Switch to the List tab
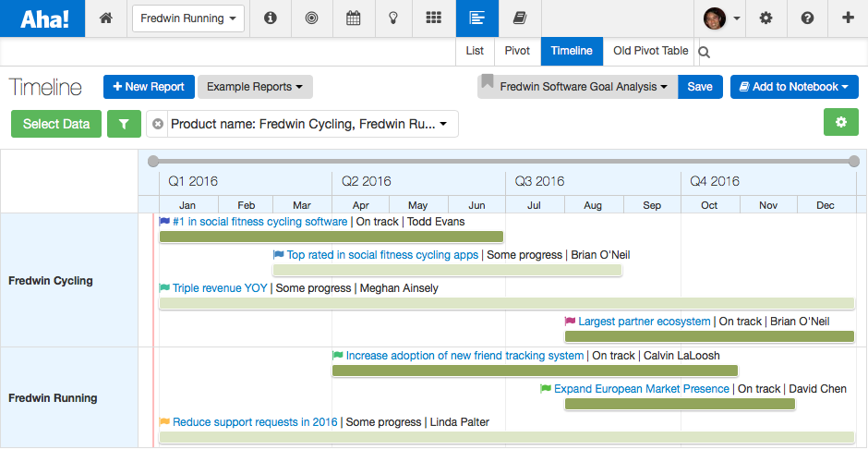 pyautogui.click(x=475, y=51)
